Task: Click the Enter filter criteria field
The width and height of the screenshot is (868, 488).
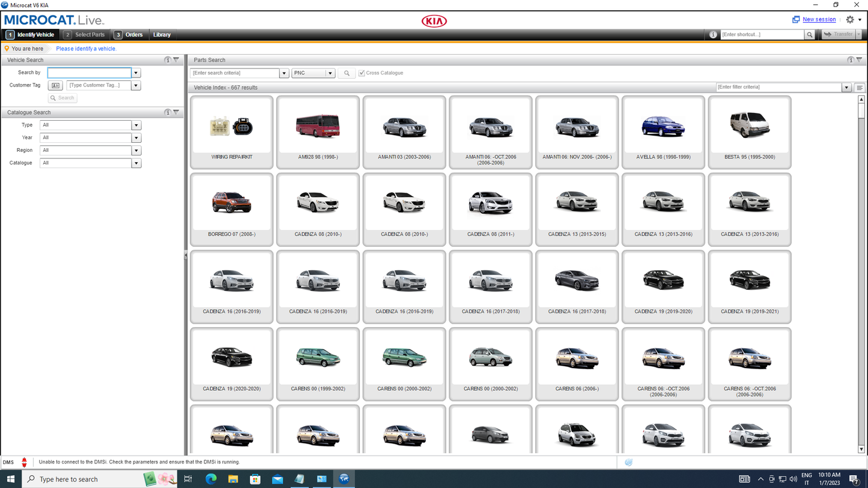Action: [778, 88]
